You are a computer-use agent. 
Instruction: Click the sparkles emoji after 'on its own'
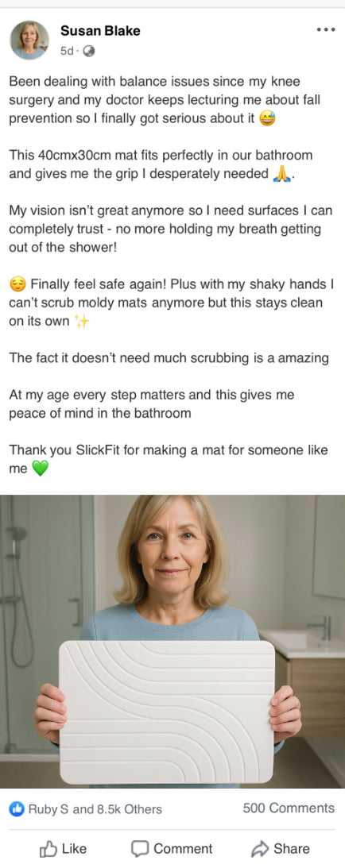click(81, 321)
